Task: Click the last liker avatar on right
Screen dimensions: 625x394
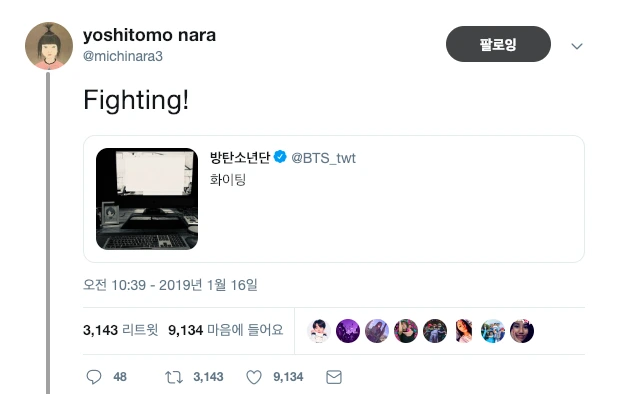Action: coord(522,331)
